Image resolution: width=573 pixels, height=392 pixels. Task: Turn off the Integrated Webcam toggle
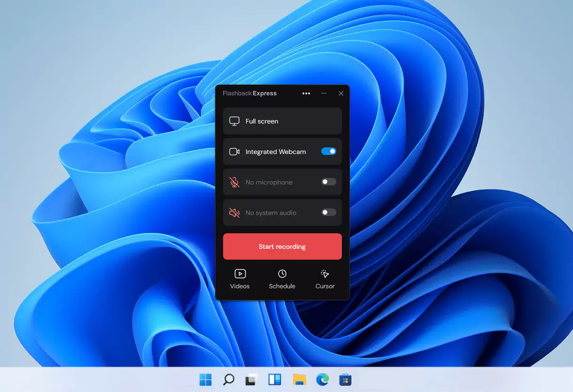coord(329,151)
